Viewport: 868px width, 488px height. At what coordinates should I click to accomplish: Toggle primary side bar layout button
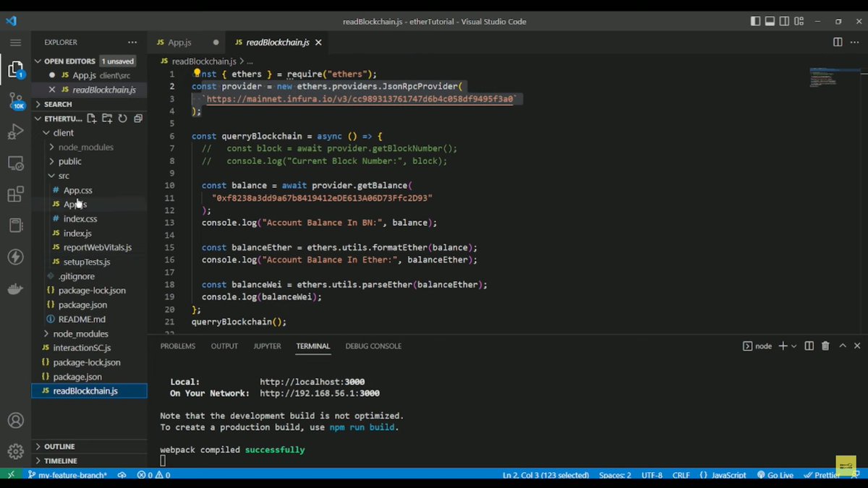coord(754,21)
